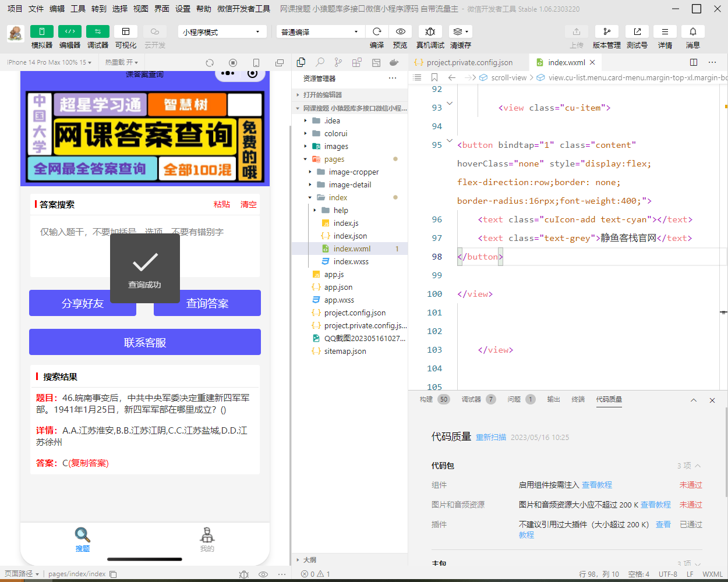Screen dimensions: 728x582
Task: Click the Simulator toggle button in toolbar
Action: pos(42,31)
